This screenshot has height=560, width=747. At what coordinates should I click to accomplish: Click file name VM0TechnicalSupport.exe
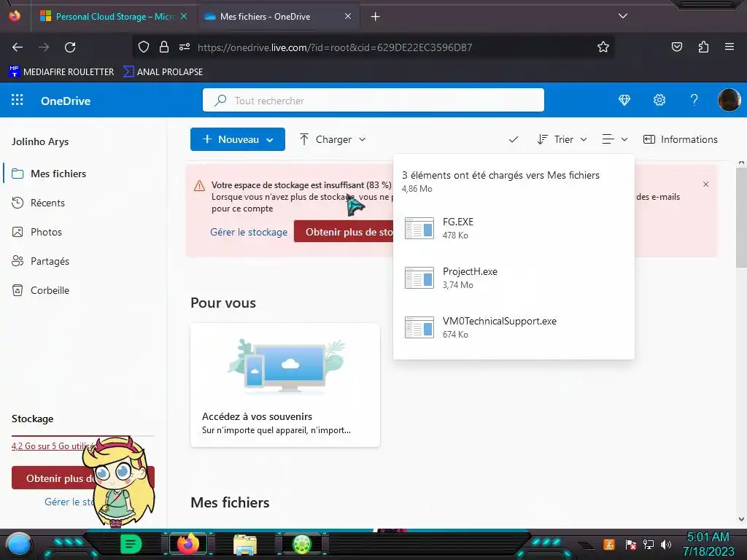[x=499, y=321]
